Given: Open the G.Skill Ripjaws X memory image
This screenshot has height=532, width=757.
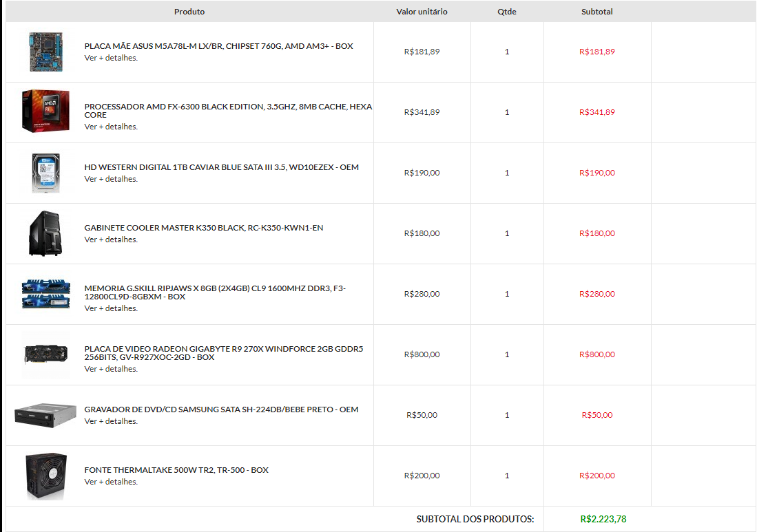Looking at the screenshot, I should pos(46,293).
